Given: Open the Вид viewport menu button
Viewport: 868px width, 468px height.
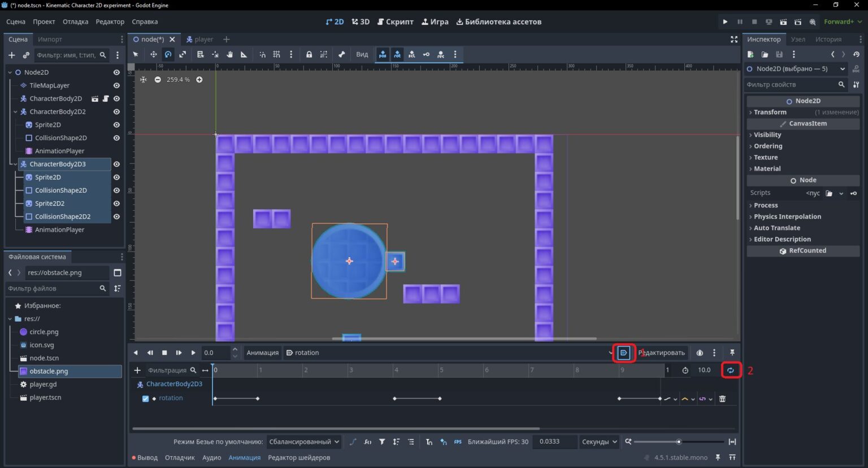Looking at the screenshot, I should point(362,54).
